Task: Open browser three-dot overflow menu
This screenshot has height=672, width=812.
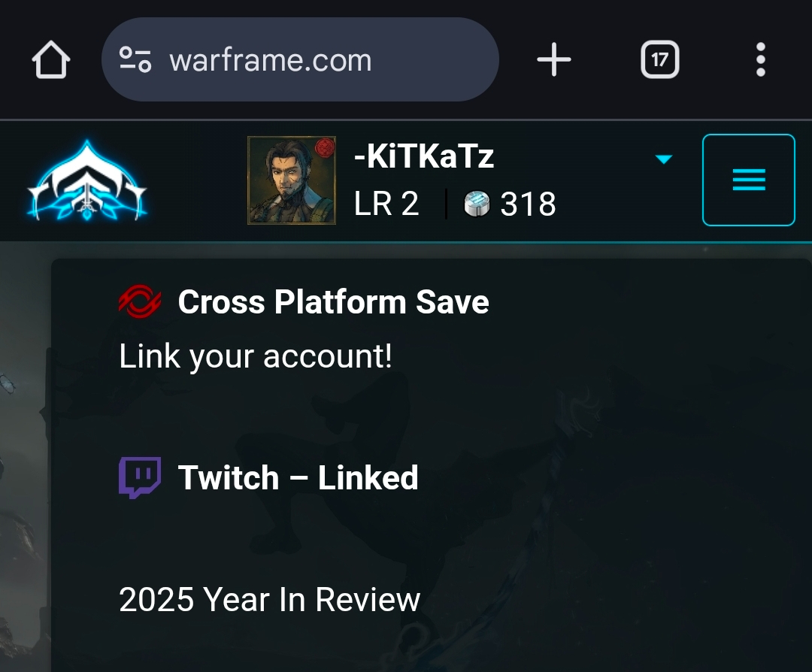Action: (760, 59)
